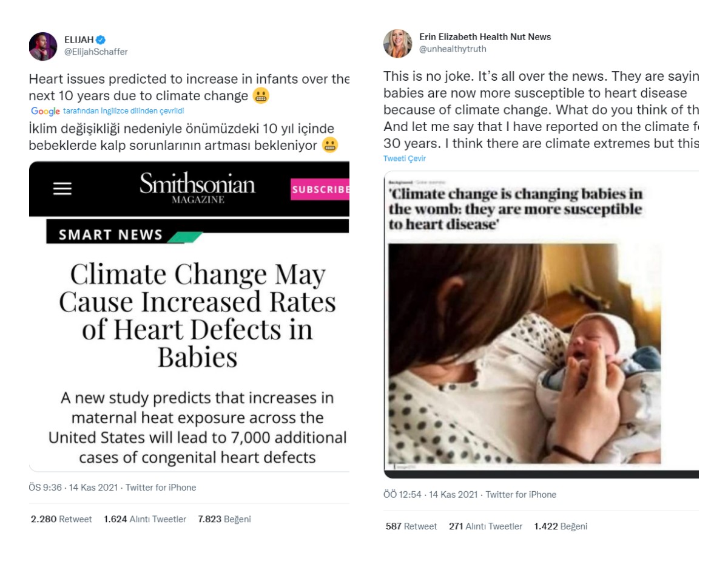Viewport: 728px width, 561px height.
Task: Click the pink SUBSCRIBE button
Action: point(320,189)
